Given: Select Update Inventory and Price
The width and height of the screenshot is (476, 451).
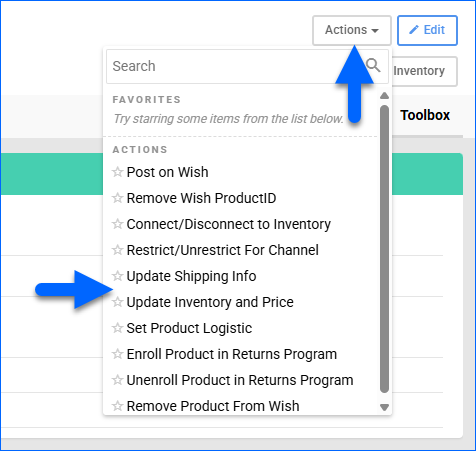Looking at the screenshot, I should (210, 302).
